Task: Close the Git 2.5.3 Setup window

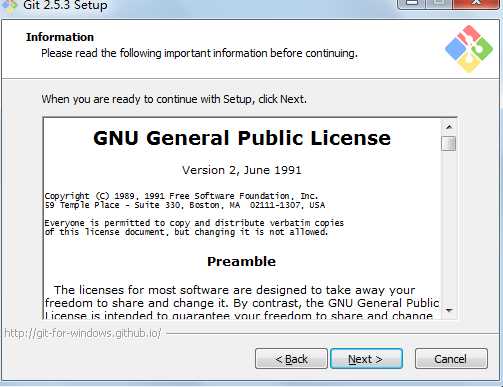Action: tap(477, 3)
